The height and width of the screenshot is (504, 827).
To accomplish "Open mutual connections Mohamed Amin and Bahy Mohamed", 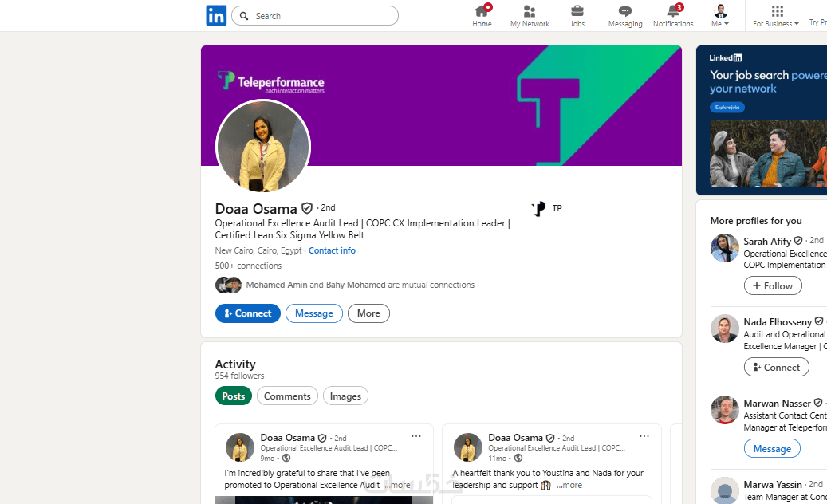I will click(360, 285).
